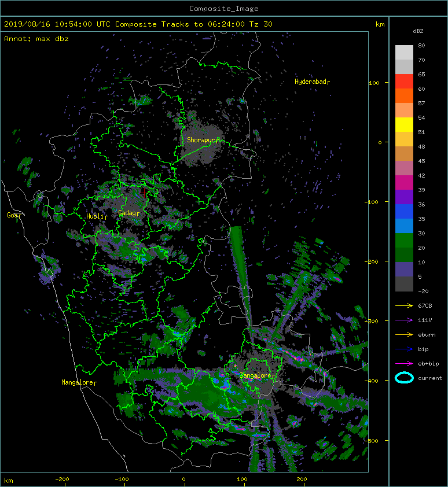Click the blue bip arrow in legend
This screenshot has width=448, height=487.
(404, 349)
